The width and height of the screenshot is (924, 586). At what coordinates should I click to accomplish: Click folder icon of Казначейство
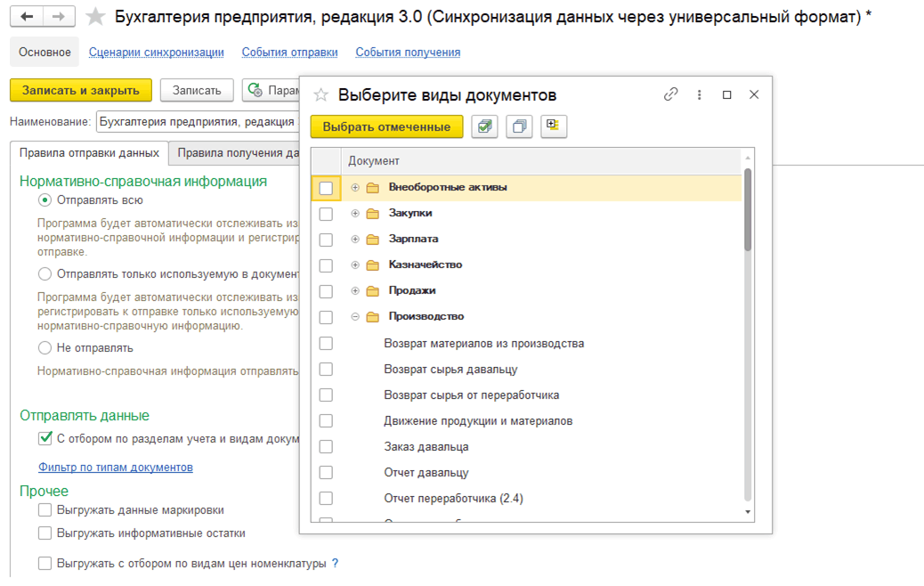coord(372,265)
